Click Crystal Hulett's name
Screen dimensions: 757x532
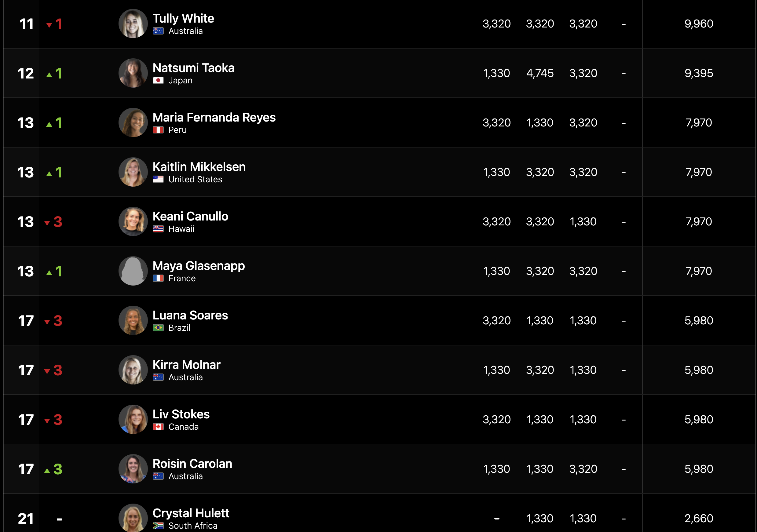coord(191,513)
